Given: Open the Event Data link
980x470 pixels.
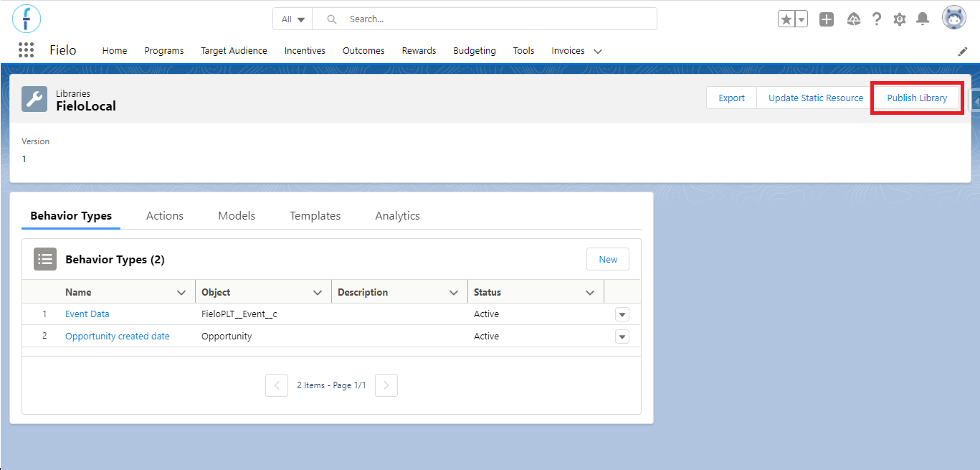Looking at the screenshot, I should click(x=87, y=314).
